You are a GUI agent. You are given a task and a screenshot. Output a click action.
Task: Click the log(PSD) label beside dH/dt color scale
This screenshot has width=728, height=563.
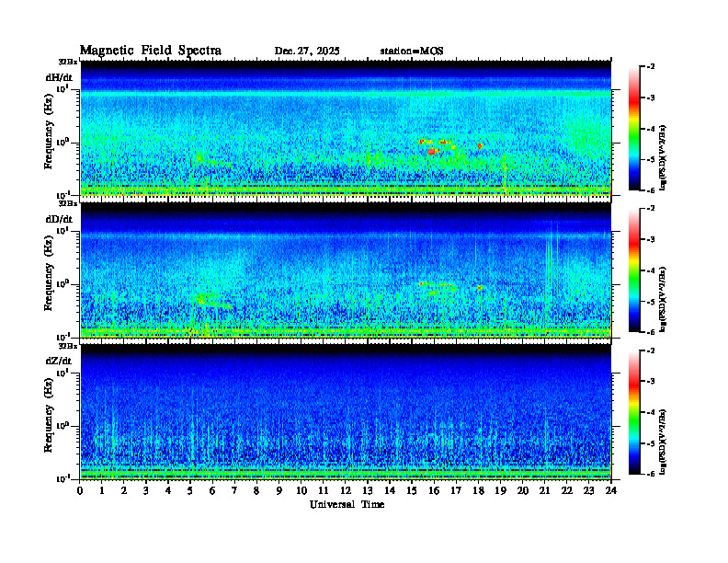(663, 158)
